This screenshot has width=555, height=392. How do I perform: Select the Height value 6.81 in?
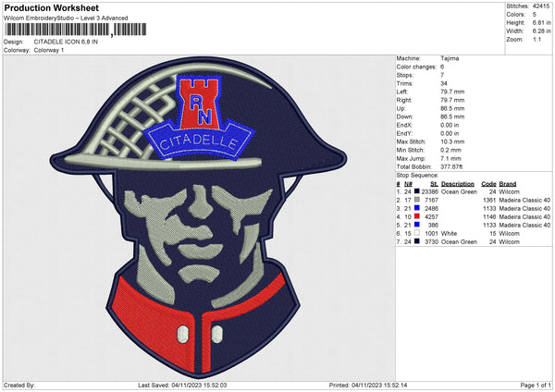(541, 22)
